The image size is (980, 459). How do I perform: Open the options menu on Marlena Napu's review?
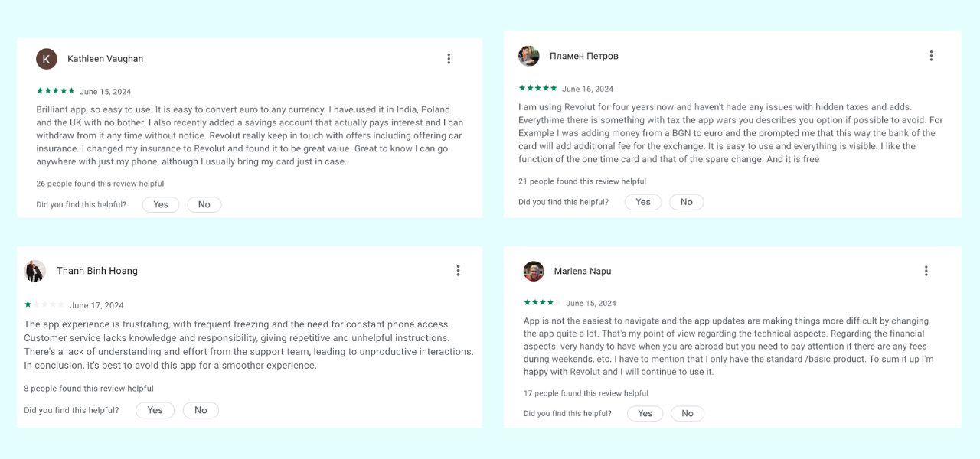[x=926, y=271]
